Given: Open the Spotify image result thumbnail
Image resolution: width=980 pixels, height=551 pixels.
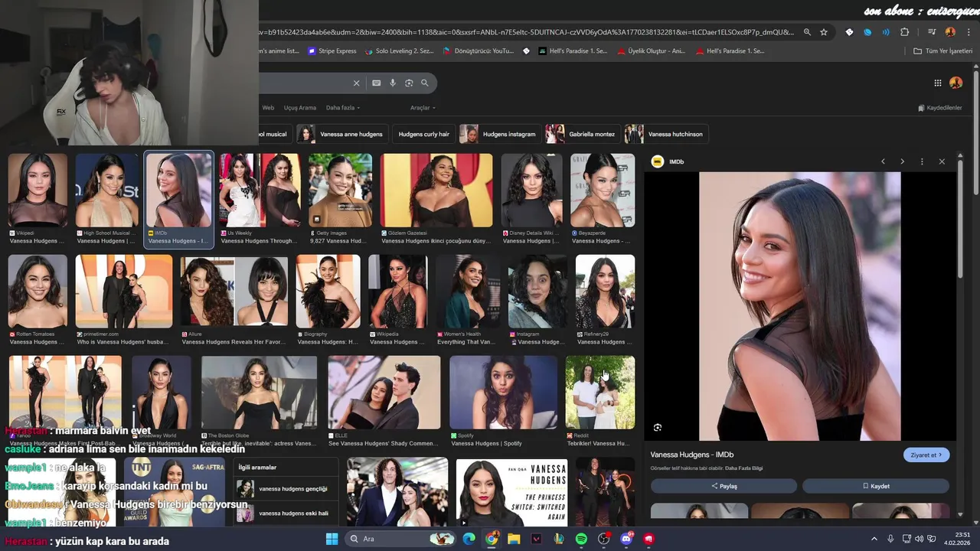Looking at the screenshot, I should pyautogui.click(x=503, y=392).
